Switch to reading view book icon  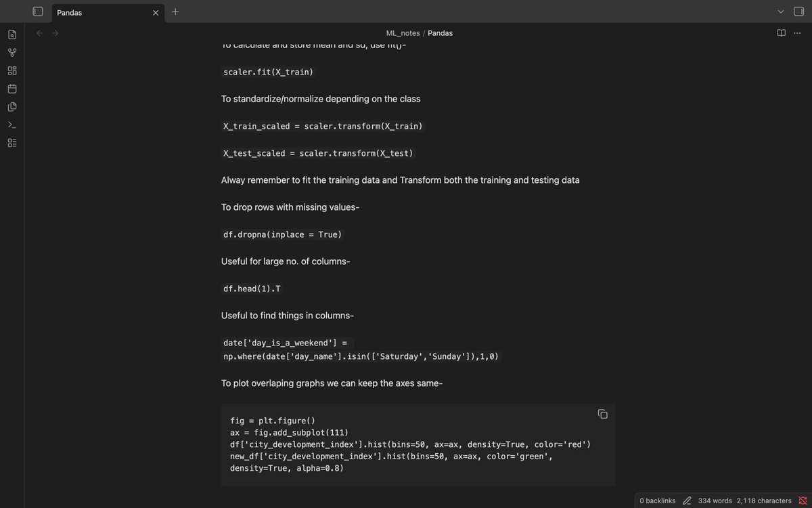point(781,33)
